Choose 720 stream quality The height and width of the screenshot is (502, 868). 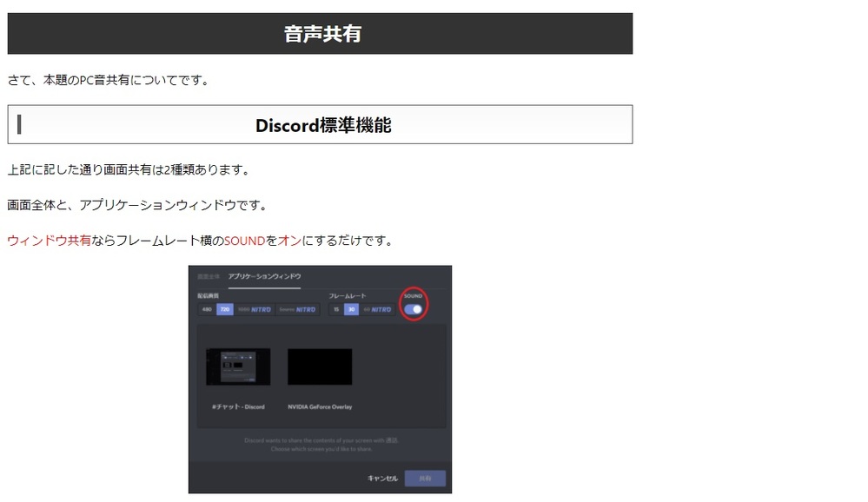point(224,309)
